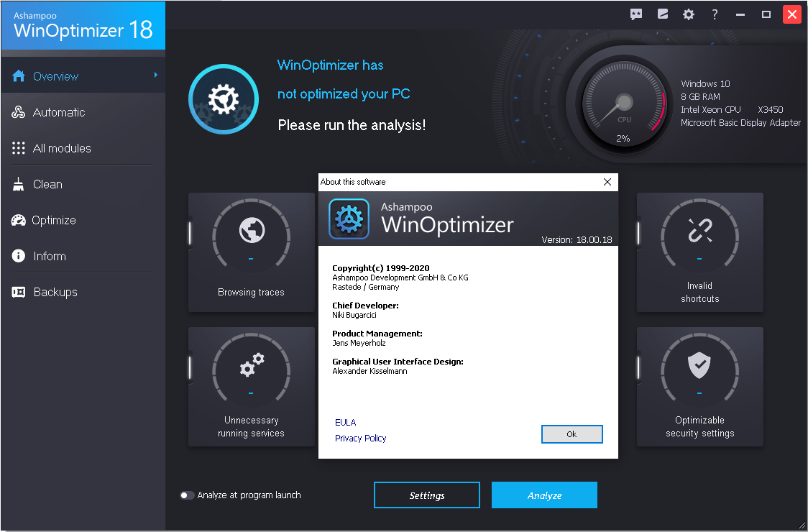Click the Version: 18.00.18 text
808x532 pixels.
coord(577,239)
